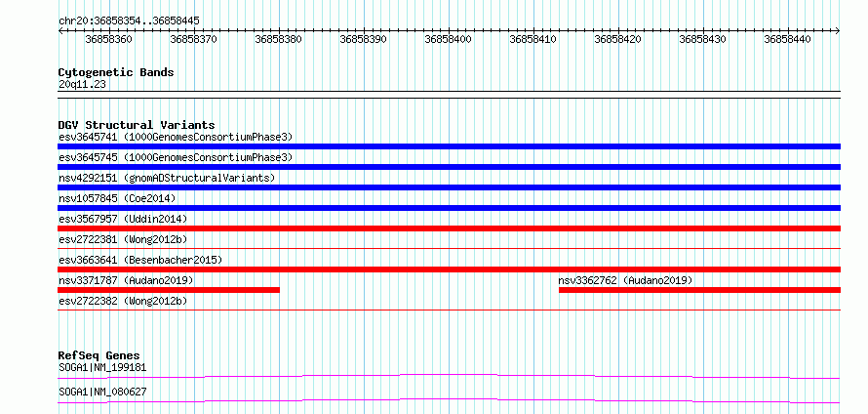
Task: Open esv3567957 (Uddin2014) variant
Action: coord(123,219)
